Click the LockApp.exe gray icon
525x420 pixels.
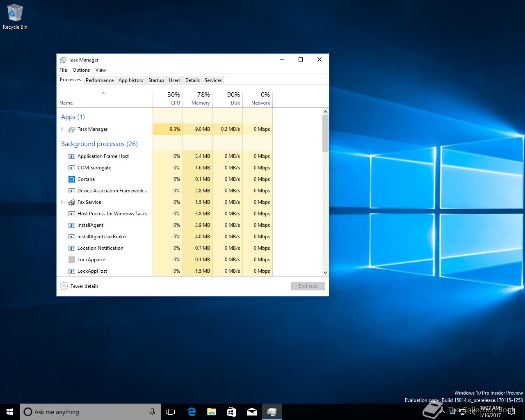[x=72, y=260]
